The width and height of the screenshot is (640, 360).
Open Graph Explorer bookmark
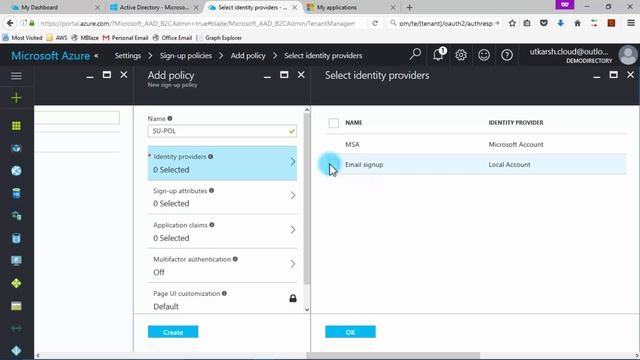(220, 38)
